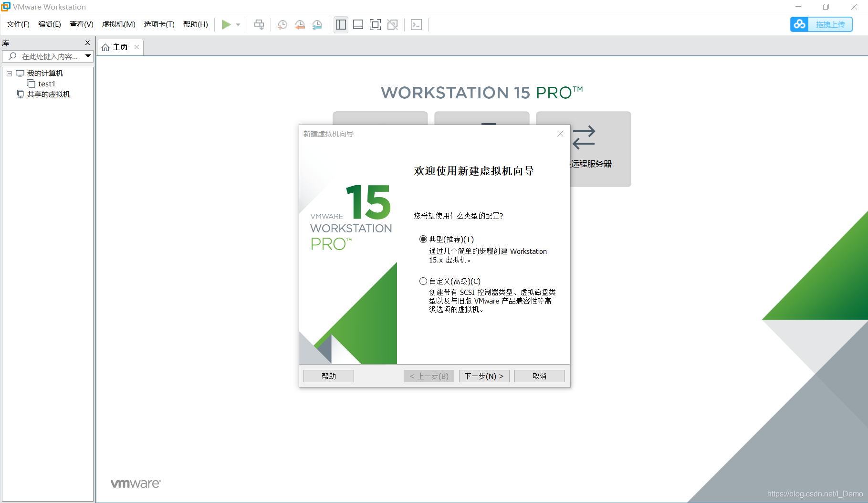Click the vmware logo at bottom left

coord(136,483)
